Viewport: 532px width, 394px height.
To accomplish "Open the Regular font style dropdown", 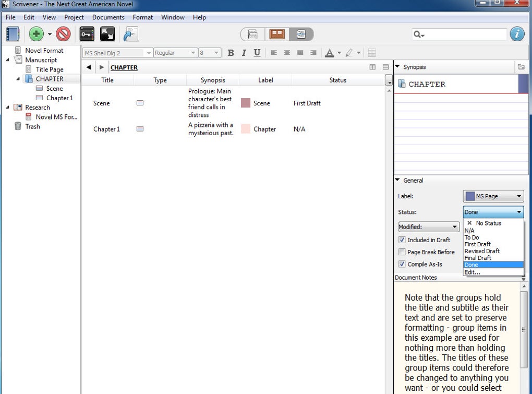I will coord(175,53).
